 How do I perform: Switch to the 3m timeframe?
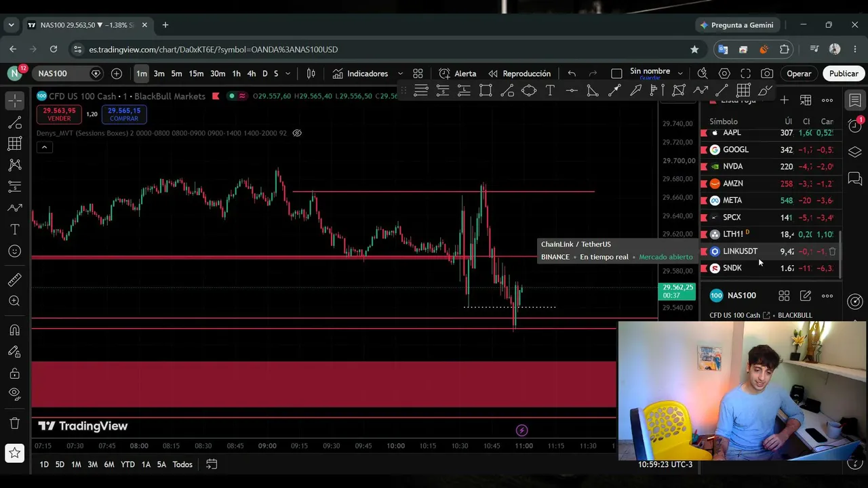click(159, 73)
